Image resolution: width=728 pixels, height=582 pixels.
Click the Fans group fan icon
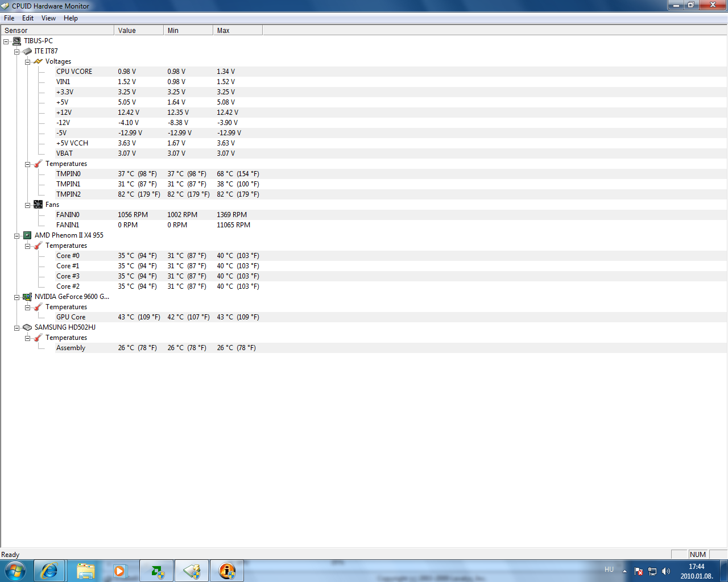[x=38, y=205]
